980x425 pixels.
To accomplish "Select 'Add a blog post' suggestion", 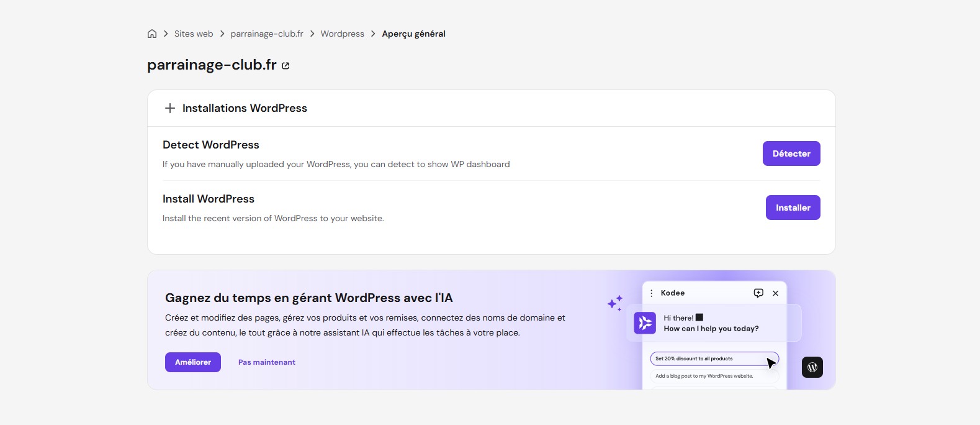I will pyautogui.click(x=714, y=376).
